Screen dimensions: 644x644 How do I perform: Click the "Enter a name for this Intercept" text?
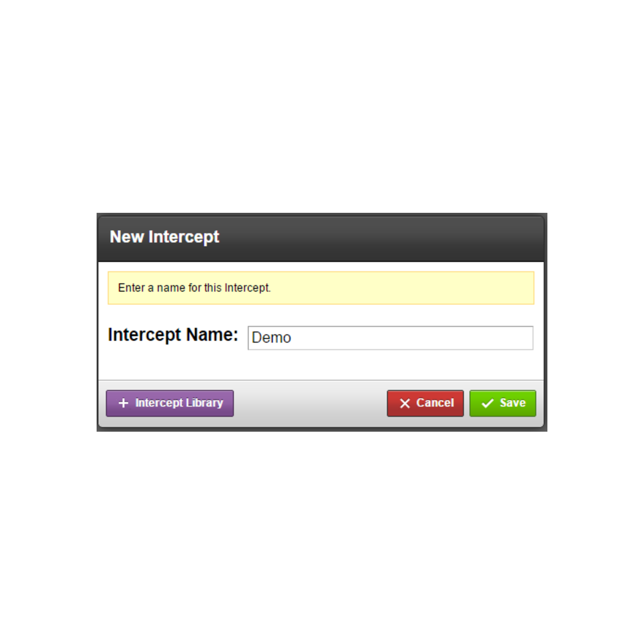(194, 288)
